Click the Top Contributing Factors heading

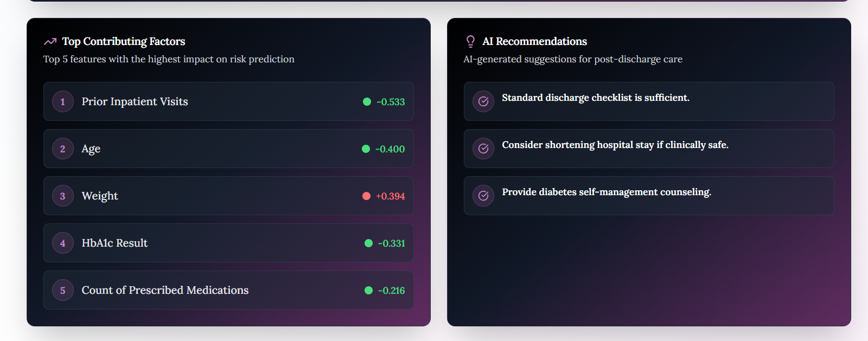pos(124,42)
